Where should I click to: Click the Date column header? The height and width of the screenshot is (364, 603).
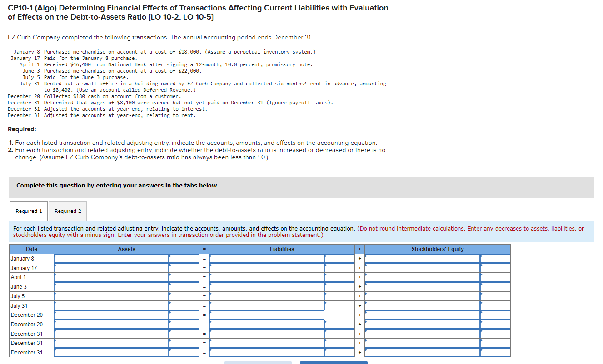click(31, 249)
